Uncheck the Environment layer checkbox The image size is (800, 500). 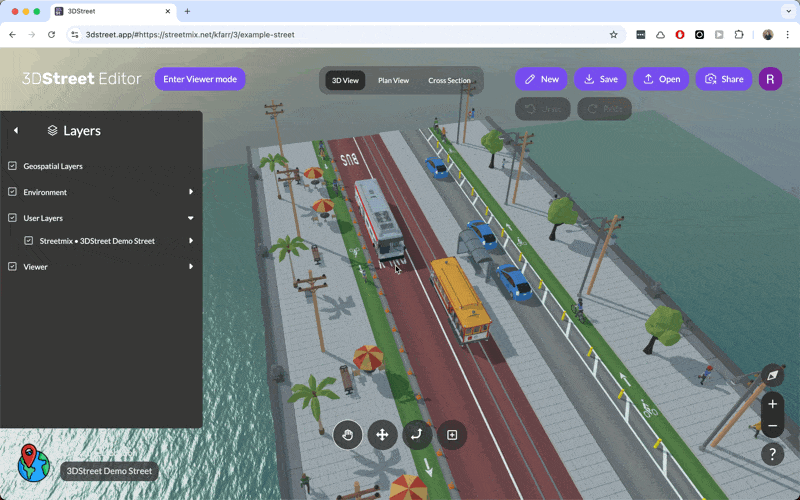coord(13,192)
